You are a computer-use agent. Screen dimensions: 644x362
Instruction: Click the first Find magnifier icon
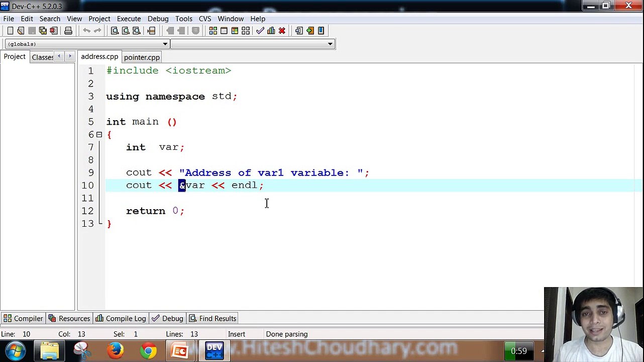pos(115,31)
